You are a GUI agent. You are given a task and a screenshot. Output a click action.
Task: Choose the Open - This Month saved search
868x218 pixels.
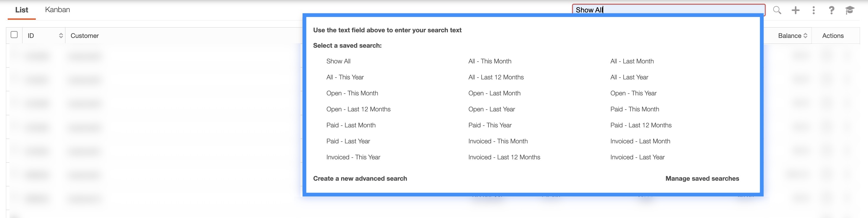352,94
